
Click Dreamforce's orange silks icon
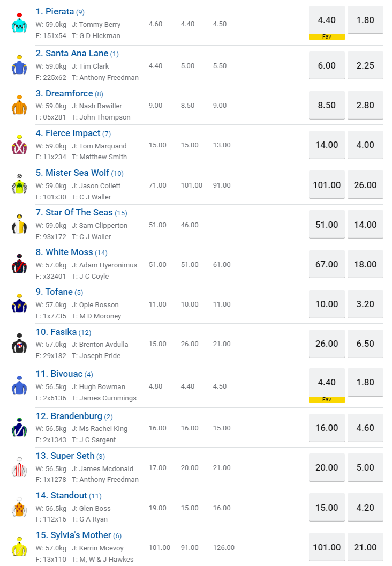[x=19, y=105]
